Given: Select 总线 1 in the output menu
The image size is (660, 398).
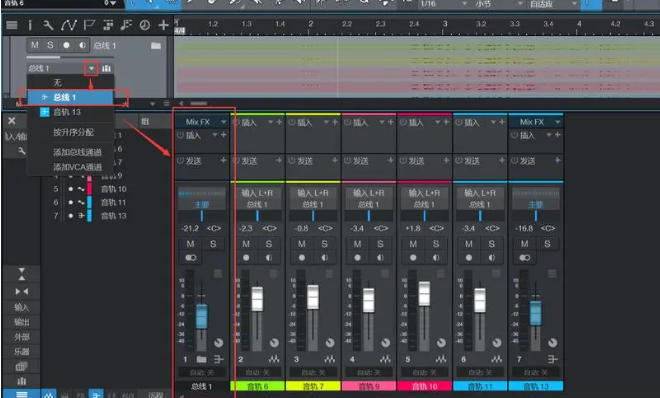Looking at the screenshot, I should pos(71,97).
